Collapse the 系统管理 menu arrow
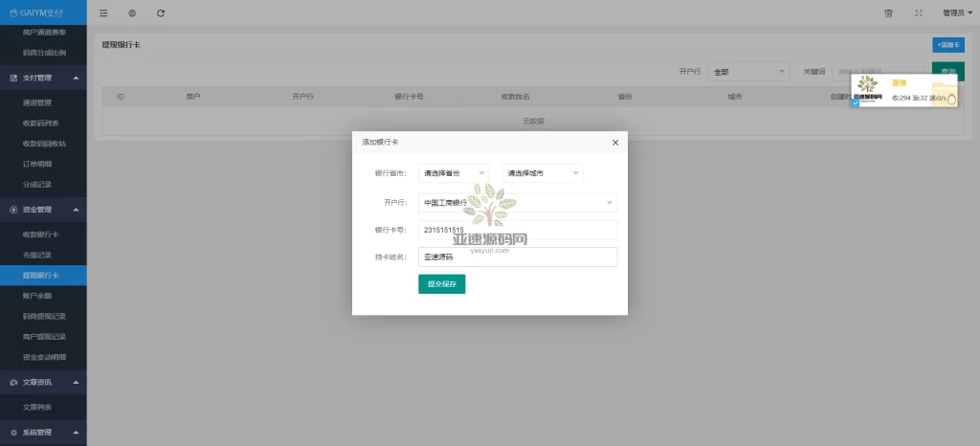 [x=77, y=433]
